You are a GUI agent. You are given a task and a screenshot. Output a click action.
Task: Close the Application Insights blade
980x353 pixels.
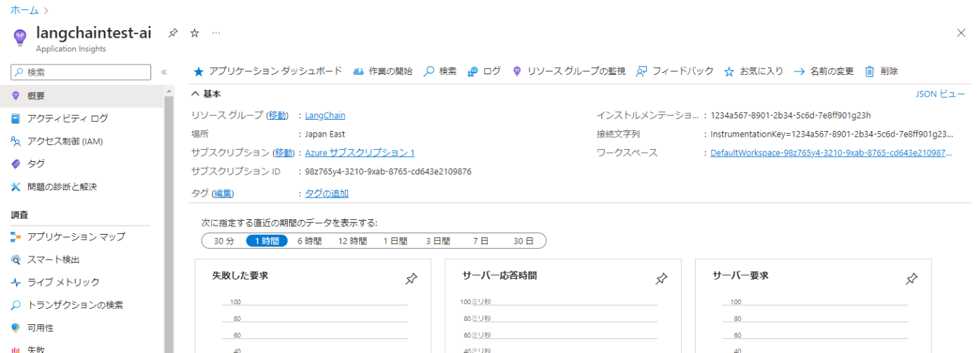pos(961,33)
